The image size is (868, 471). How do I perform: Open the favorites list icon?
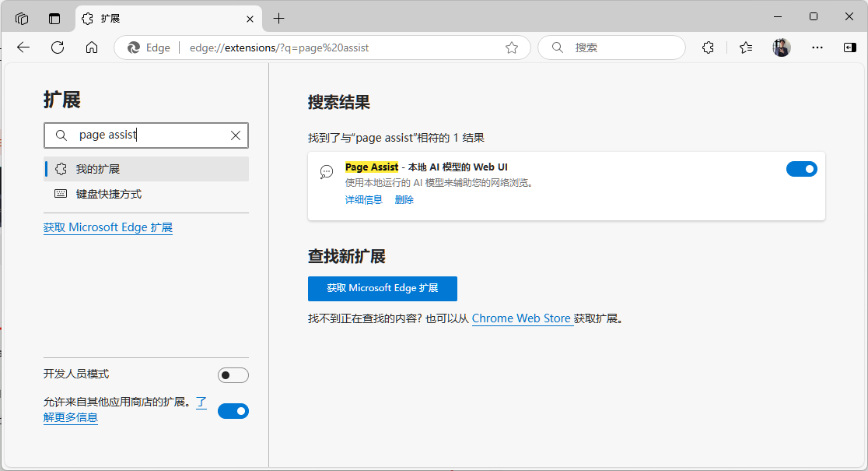[746, 47]
